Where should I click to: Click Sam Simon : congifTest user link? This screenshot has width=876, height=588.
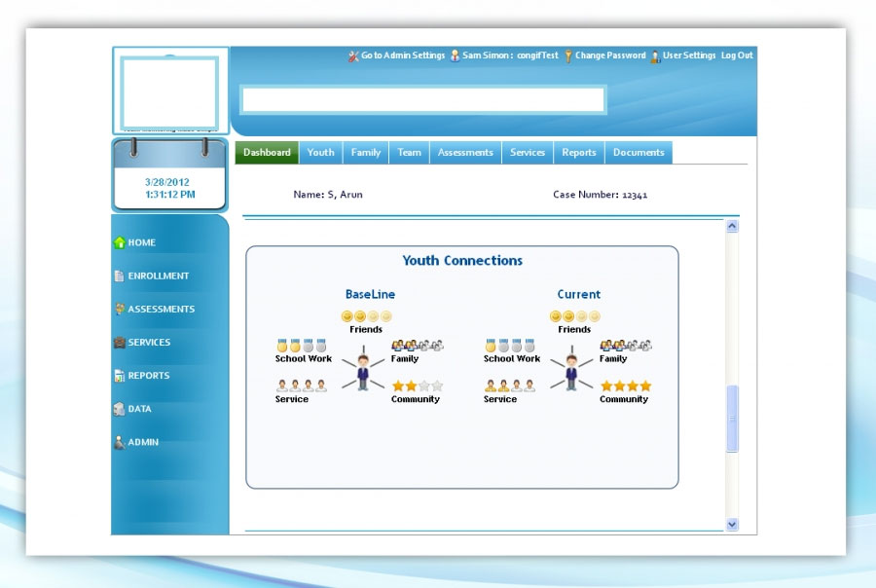(x=510, y=55)
